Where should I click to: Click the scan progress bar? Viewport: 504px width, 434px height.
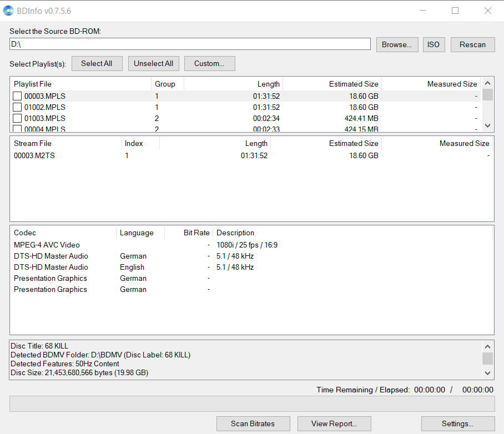pyautogui.click(x=252, y=404)
